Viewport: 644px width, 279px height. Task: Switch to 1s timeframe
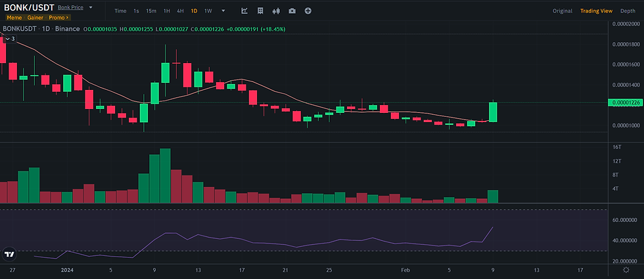click(136, 11)
